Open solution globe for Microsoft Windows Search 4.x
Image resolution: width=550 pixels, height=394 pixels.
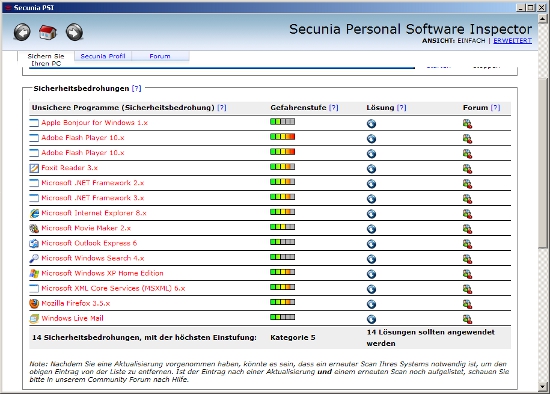pyautogui.click(x=371, y=259)
